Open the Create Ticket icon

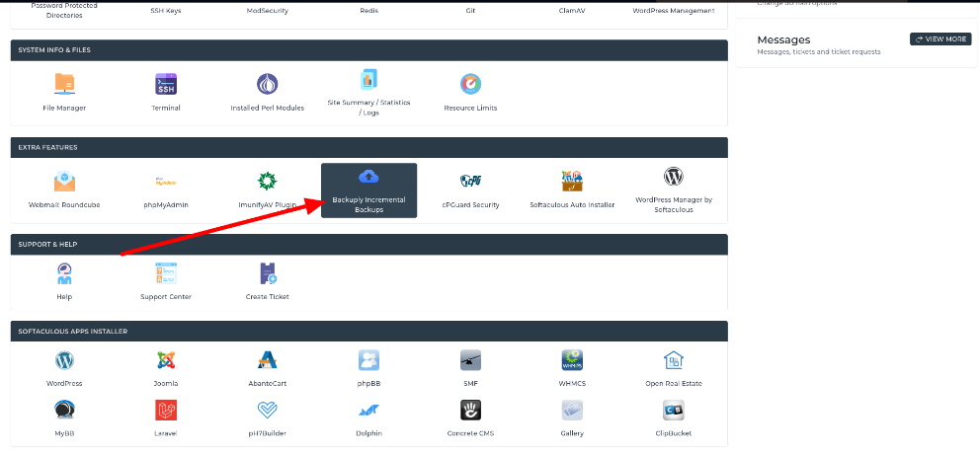[x=268, y=273]
